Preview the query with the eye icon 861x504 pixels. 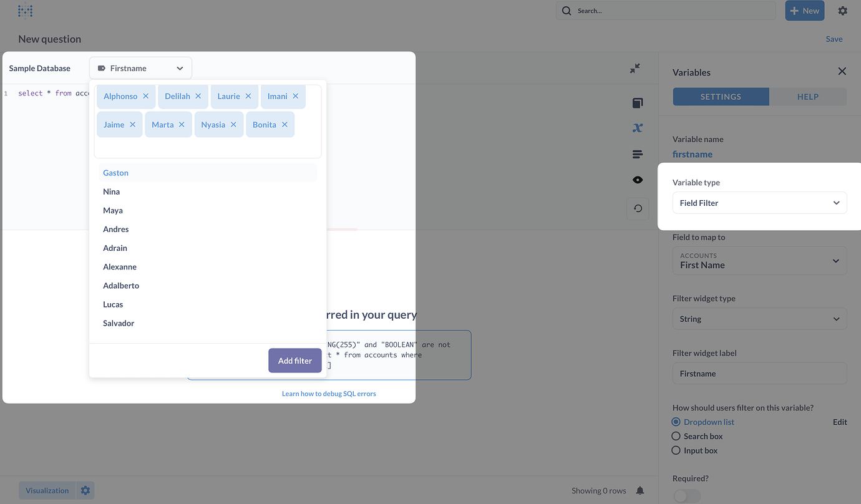637,180
